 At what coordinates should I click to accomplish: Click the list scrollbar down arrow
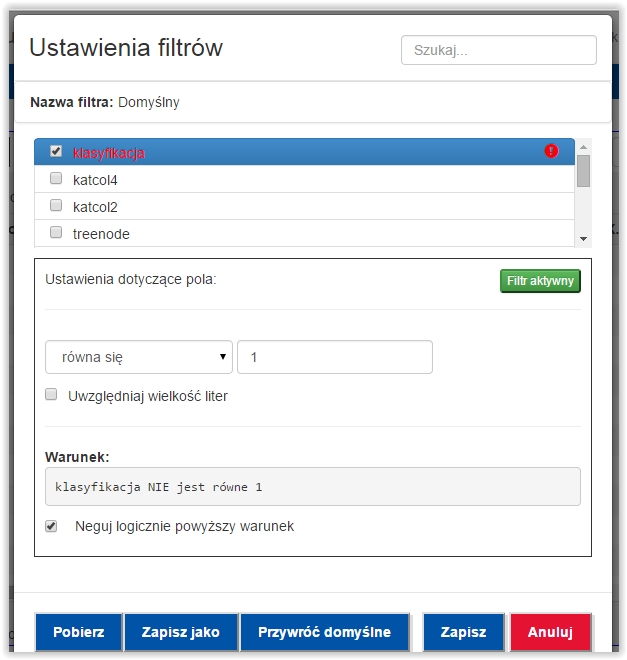click(x=583, y=239)
